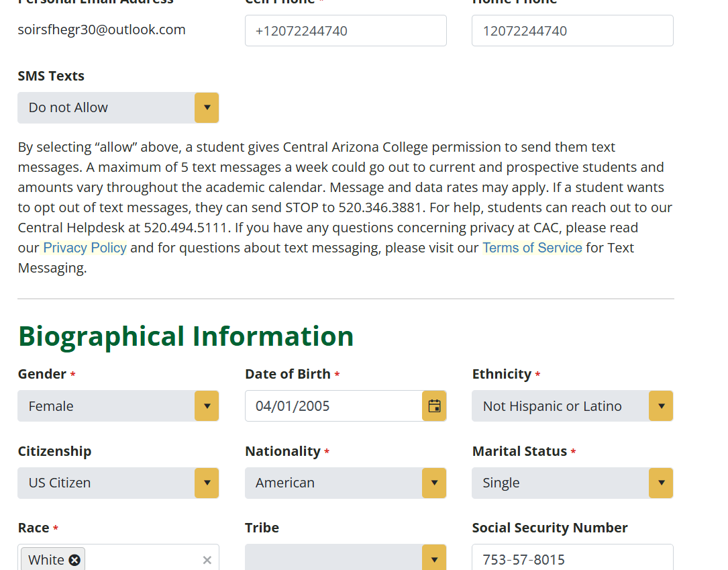Screen dimensions: 728x570
Task: Open the Privacy Policy link
Action: coord(85,248)
